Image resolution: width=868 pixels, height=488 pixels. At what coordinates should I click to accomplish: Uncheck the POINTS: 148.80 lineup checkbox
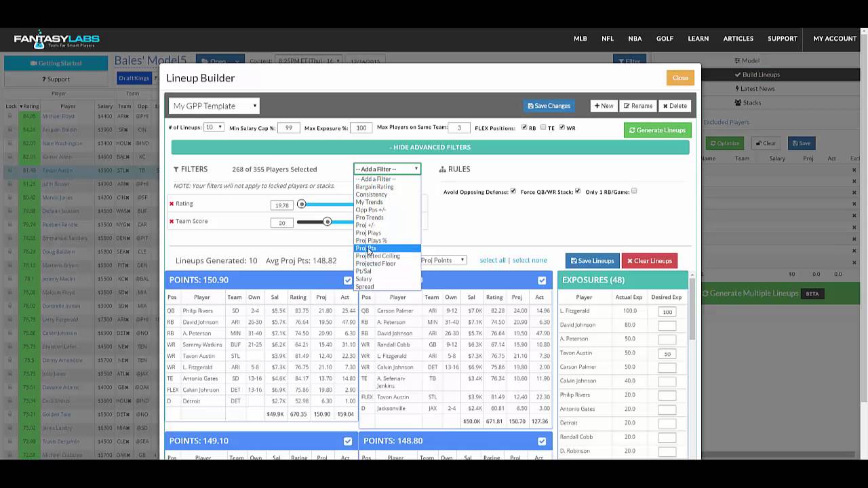[x=542, y=441]
